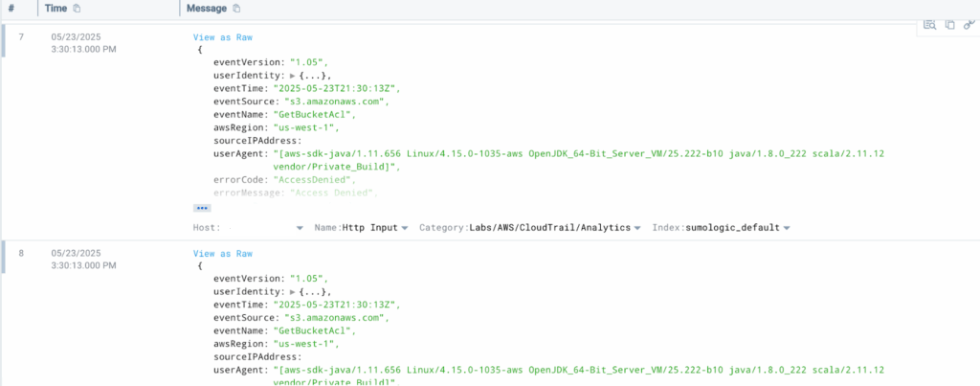Expand truncated message 7 with ellipsis button
Image resolution: width=980 pixels, height=386 pixels.
[201, 209]
